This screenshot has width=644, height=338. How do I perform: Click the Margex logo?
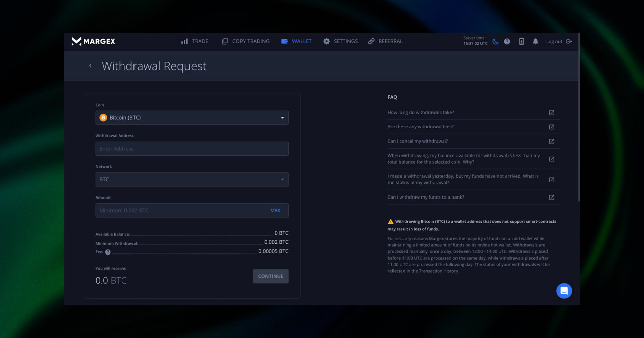[x=93, y=41]
